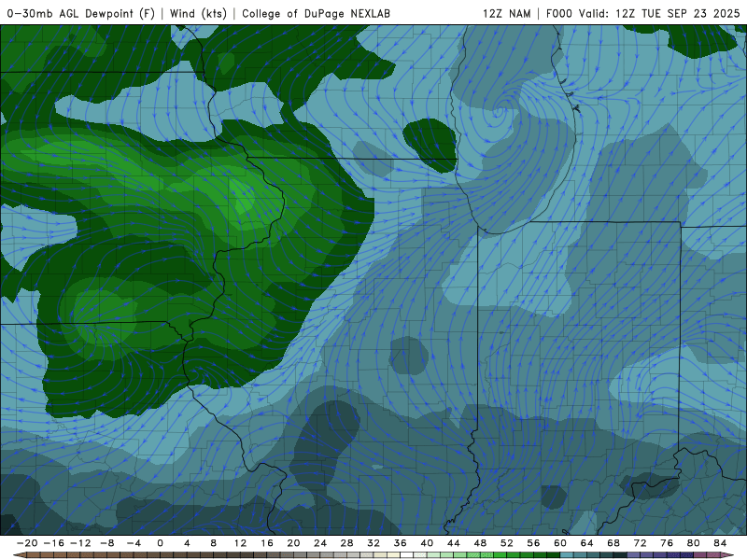Image resolution: width=747 pixels, height=560 pixels.
Task: Click the '0-30mb AGL Dewpoint (F)' title text
Action: (x=81, y=13)
